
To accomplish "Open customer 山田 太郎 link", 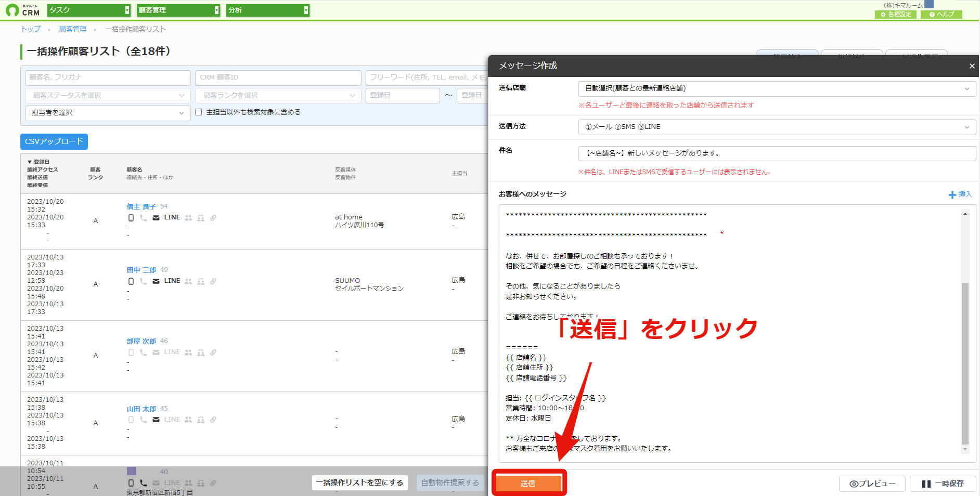I will 141,409.
